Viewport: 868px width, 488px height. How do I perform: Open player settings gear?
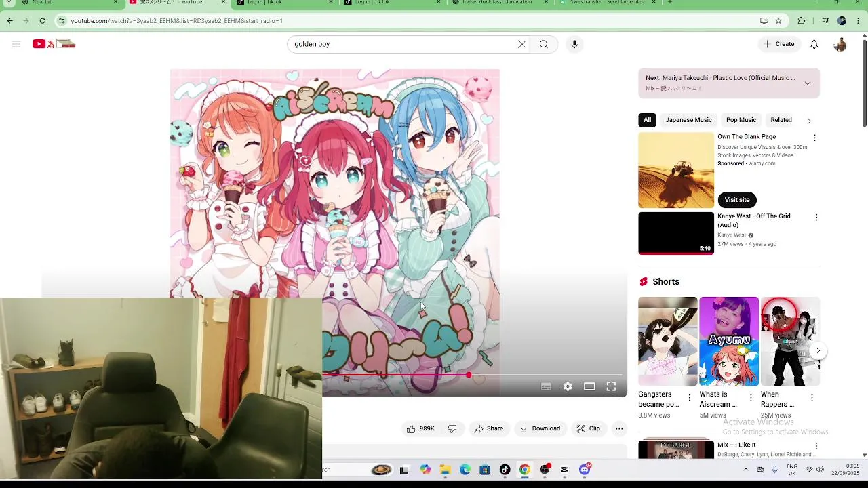click(x=568, y=386)
